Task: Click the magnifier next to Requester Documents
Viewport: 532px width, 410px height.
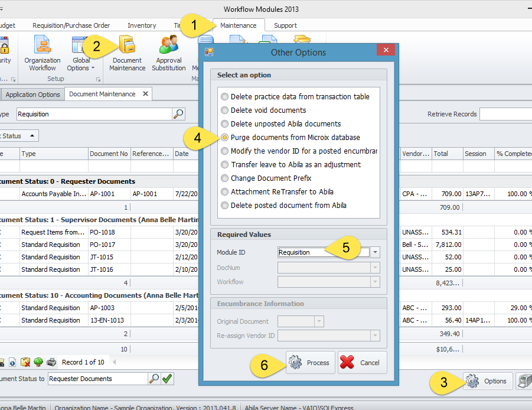Action: 154,379
